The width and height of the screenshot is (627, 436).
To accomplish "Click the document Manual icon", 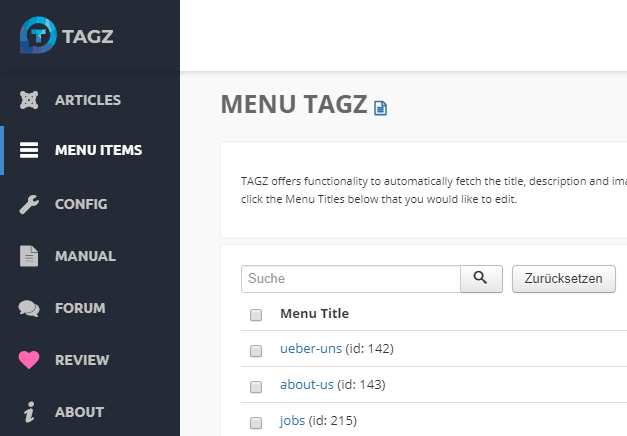I will coord(30,256).
